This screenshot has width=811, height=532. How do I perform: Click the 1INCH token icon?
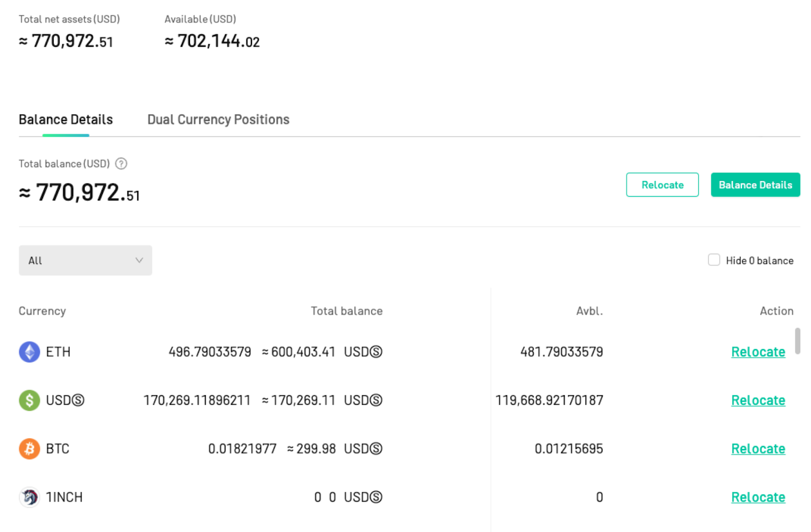[29, 498]
